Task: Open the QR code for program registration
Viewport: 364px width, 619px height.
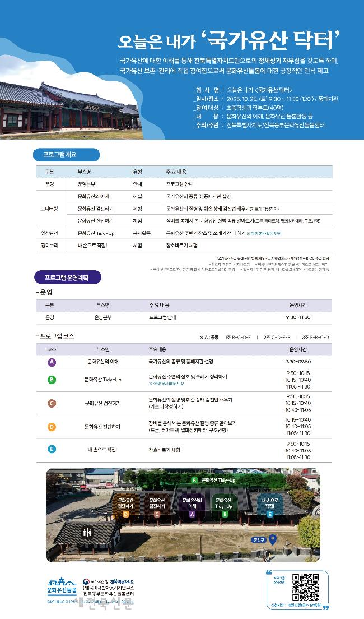Action: point(306,586)
